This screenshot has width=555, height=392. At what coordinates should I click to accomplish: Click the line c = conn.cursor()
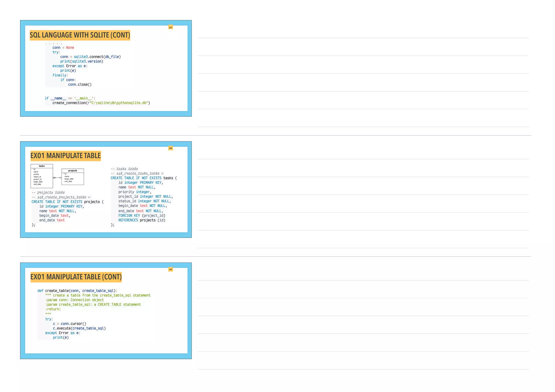pos(70,324)
